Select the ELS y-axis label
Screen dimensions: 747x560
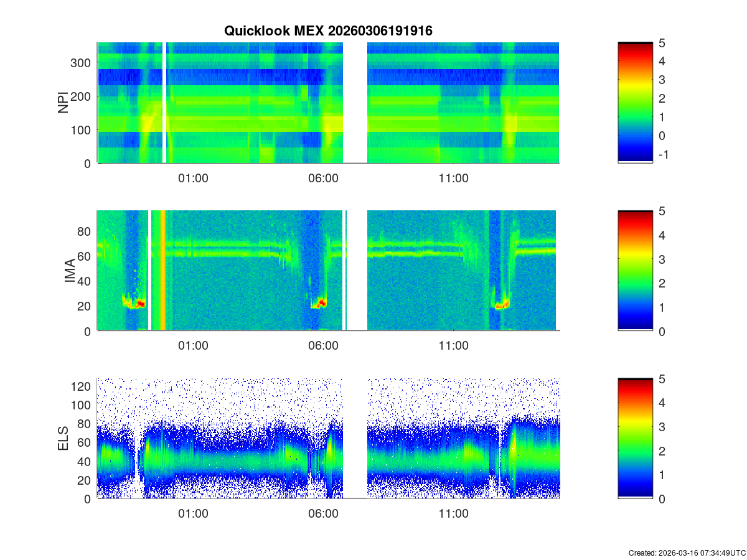tap(63, 439)
